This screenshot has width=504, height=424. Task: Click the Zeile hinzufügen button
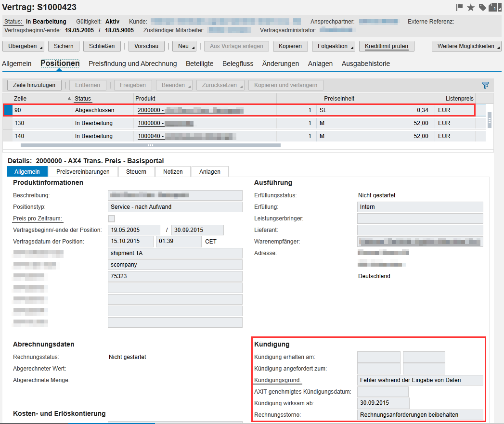click(34, 85)
